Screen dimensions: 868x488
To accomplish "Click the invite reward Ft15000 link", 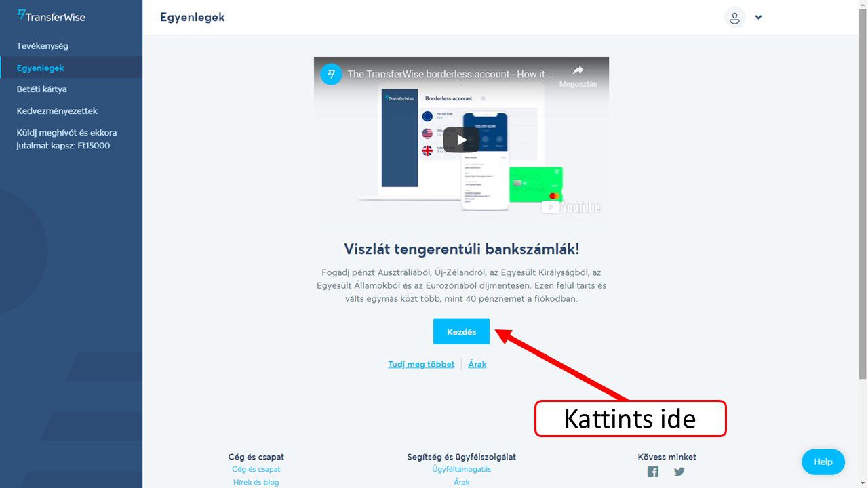I will coord(66,139).
